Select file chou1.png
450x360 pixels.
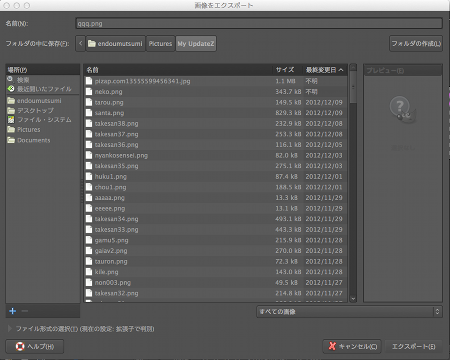pos(216,187)
